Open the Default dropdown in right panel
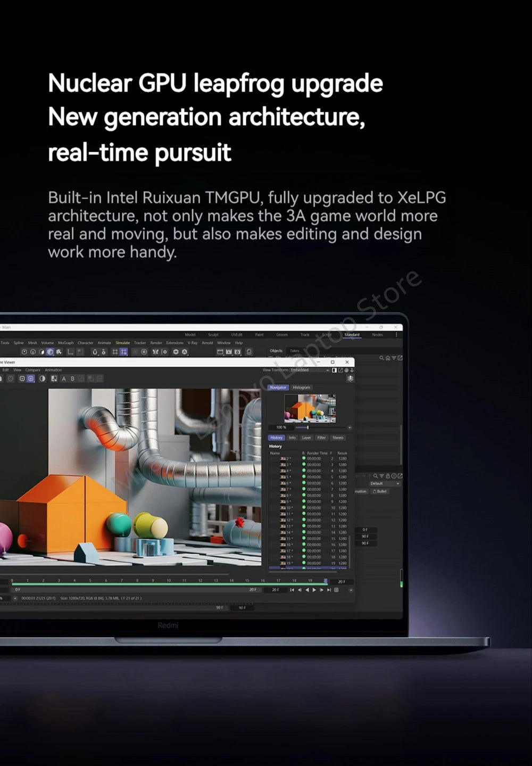The image size is (532, 766). point(385,483)
